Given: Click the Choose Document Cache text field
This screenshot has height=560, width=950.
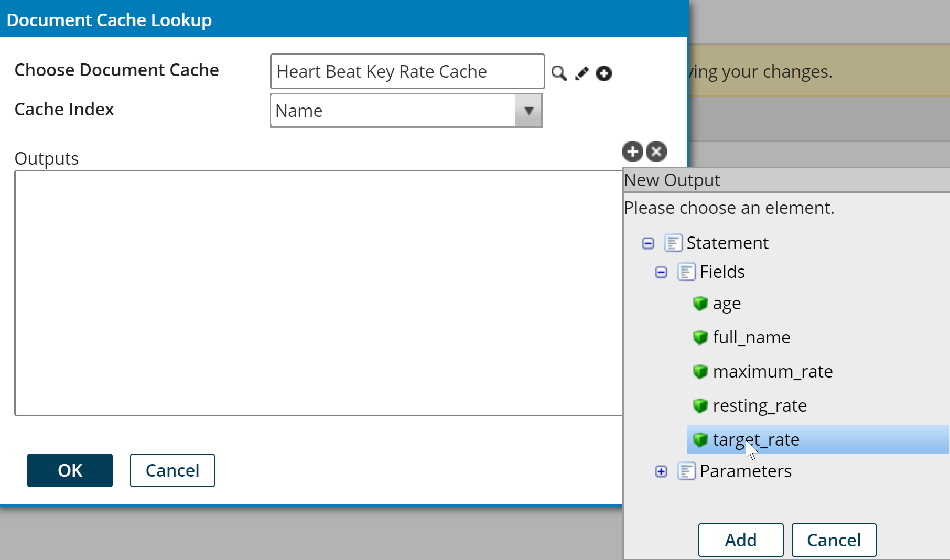Looking at the screenshot, I should pos(407,71).
